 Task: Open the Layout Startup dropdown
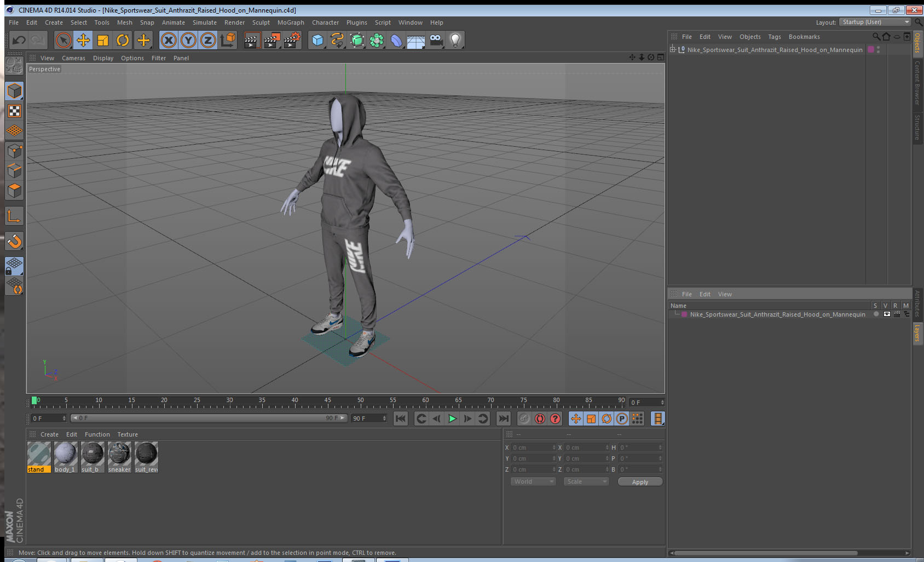tap(875, 22)
